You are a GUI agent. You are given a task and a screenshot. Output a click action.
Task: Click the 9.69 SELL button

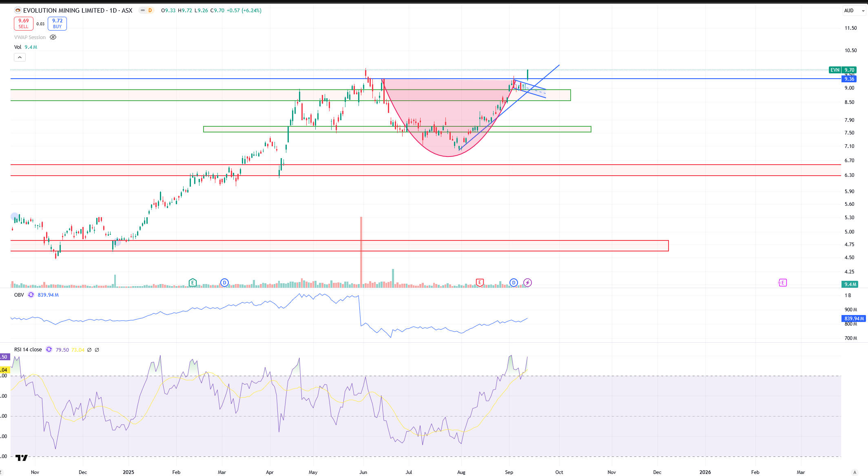(24, 24)
